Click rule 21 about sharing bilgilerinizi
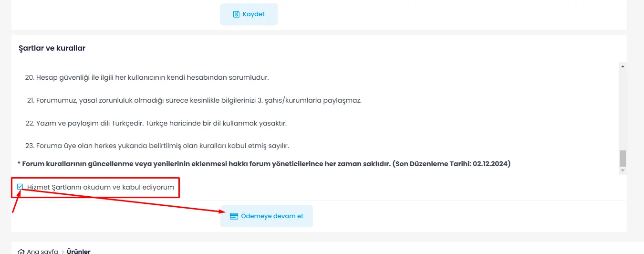This screenshot has height=254, width=644. tap(194, 100)
